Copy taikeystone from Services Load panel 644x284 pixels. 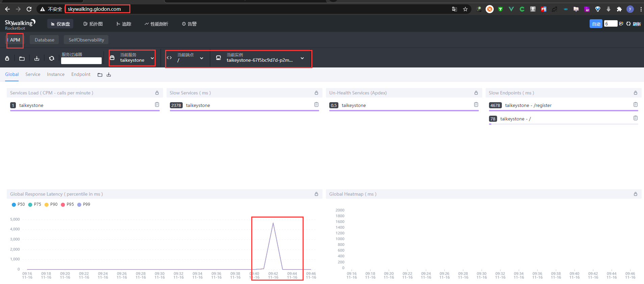157,105
